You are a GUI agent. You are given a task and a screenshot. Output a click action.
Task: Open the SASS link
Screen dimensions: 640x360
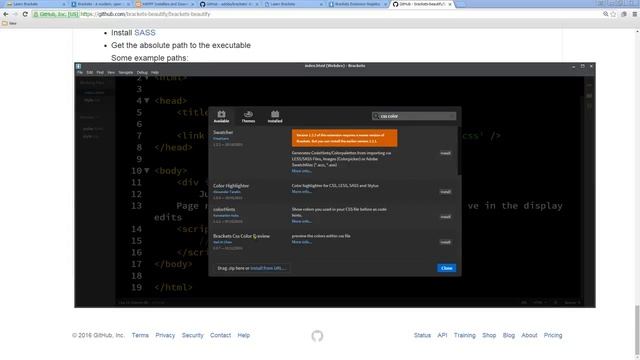145,33
